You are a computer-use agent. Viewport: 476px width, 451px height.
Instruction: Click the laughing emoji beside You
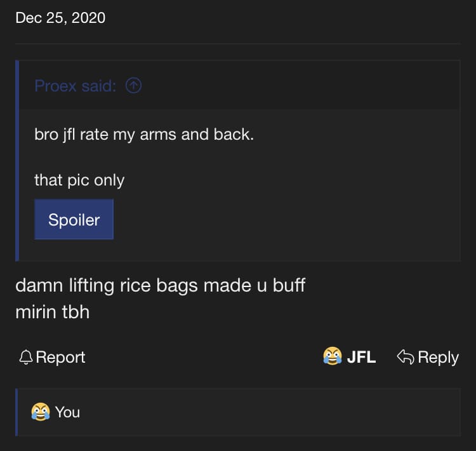pyautogui.click(x=41, y=412)
